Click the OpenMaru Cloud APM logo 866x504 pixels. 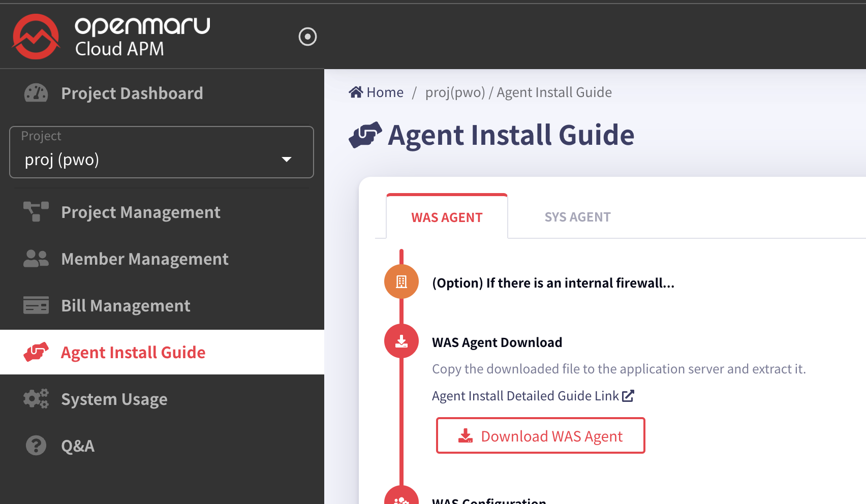[111, 37]
